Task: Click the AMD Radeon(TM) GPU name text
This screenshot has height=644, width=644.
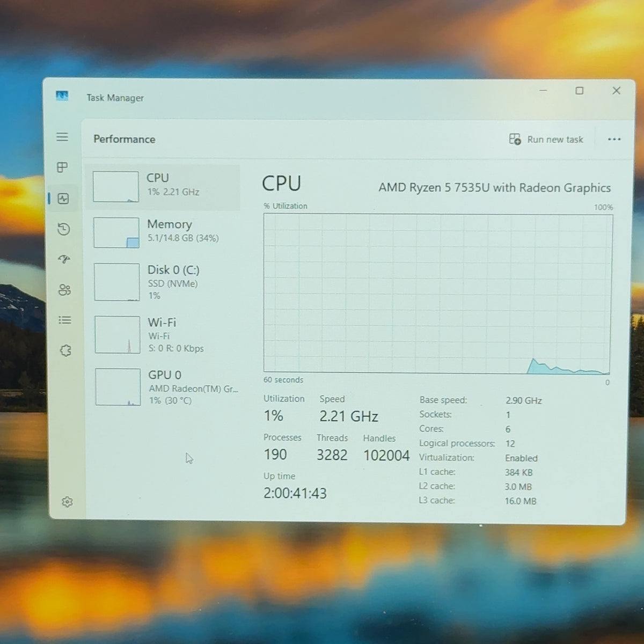Action: coord(193,389)
